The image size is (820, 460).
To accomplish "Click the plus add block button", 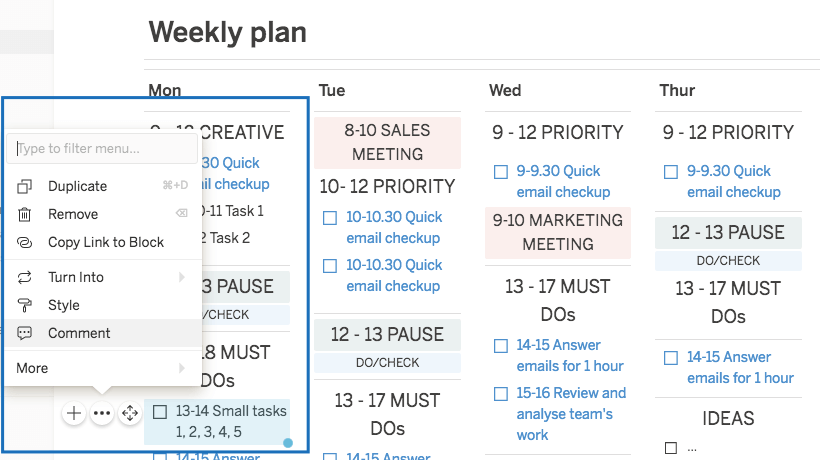I will (74, 413).
